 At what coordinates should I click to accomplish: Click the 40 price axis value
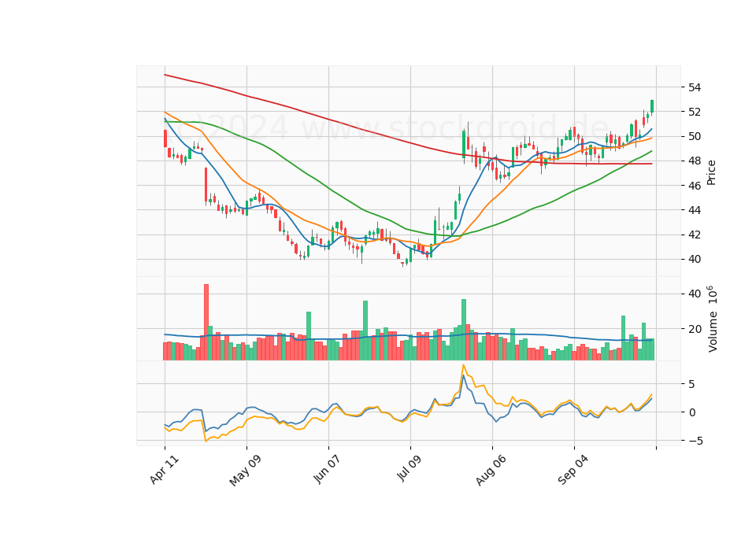click(x=695, y=259)
